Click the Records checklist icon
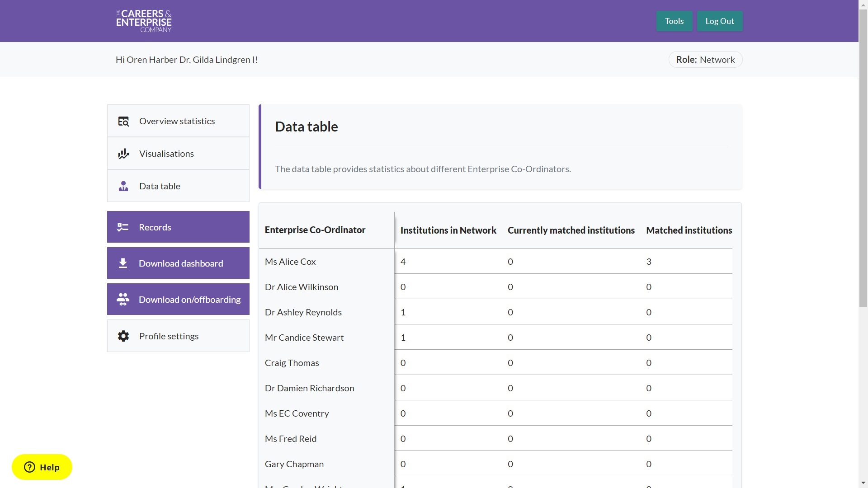This screenshot has width=868, height=488. pos(123,227)
